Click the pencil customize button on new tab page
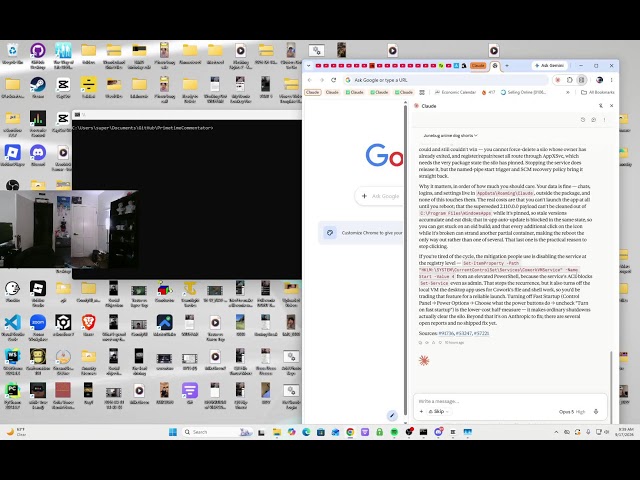The image size is (640, 480). point(392,416)
